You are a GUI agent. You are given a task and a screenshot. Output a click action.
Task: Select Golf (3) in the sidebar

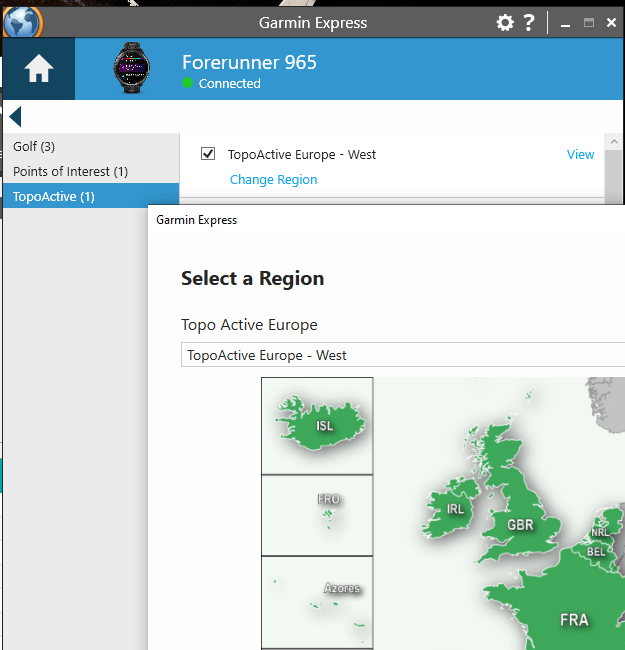[x=91, y=146]
